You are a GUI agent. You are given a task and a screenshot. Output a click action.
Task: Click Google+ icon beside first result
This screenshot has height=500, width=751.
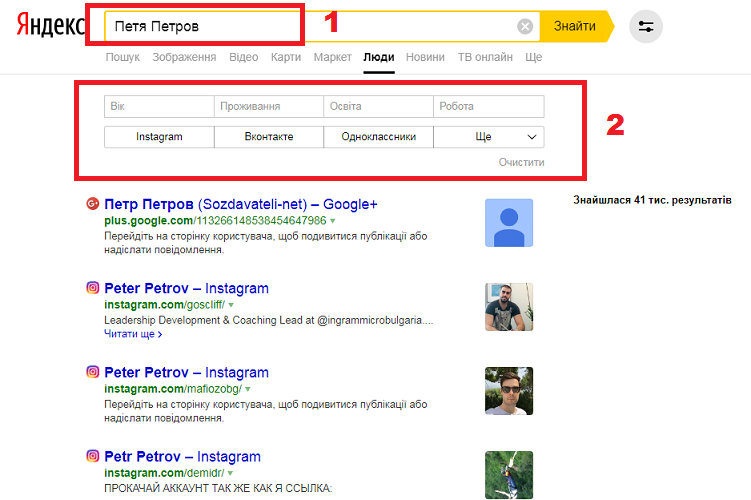coord(93,204)
